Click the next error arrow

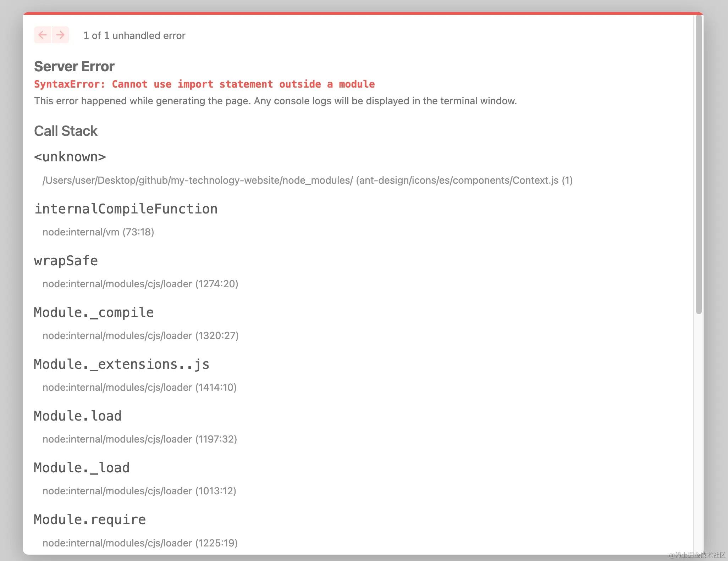coord(60,35)
